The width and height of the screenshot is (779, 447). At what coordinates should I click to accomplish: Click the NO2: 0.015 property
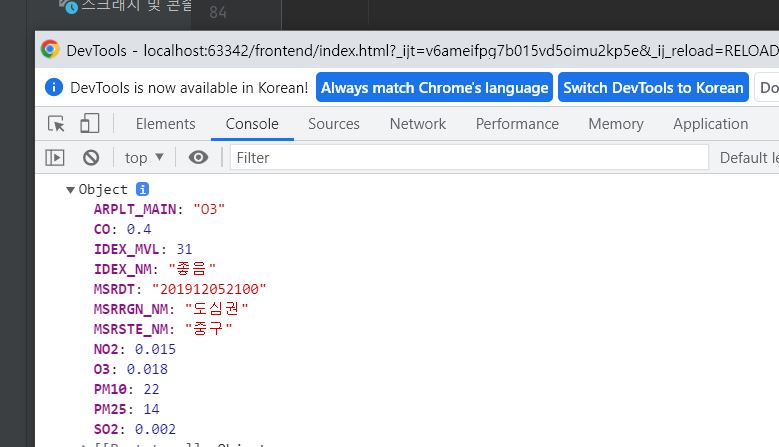[135, 349]
